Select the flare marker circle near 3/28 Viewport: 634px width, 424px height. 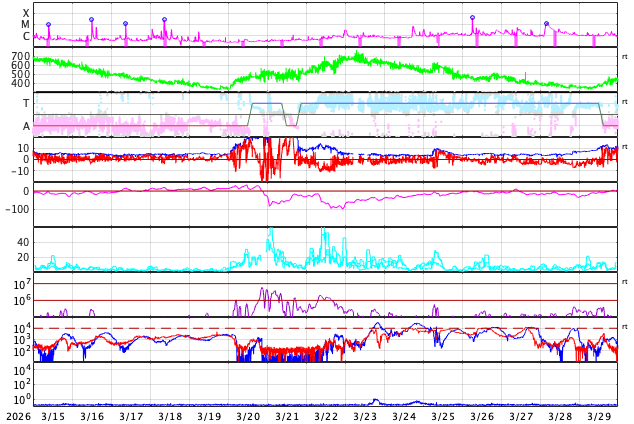click(x=546, y=23)
